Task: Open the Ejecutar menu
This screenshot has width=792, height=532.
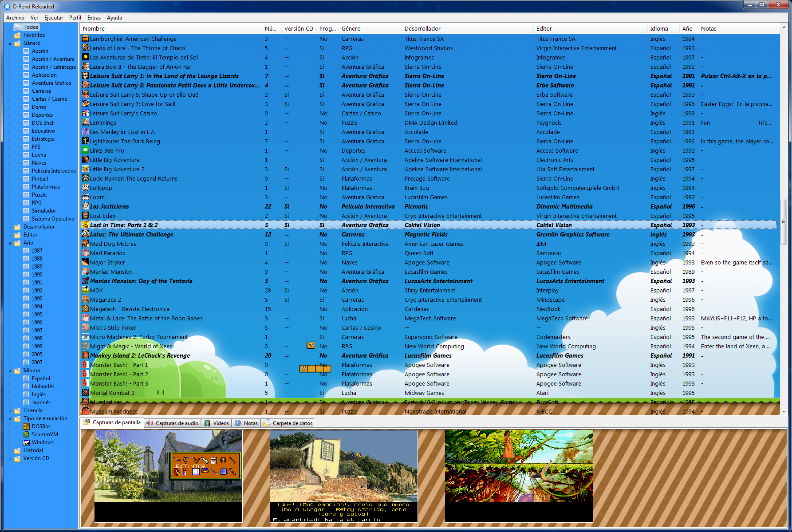Action: coord(54,18)
